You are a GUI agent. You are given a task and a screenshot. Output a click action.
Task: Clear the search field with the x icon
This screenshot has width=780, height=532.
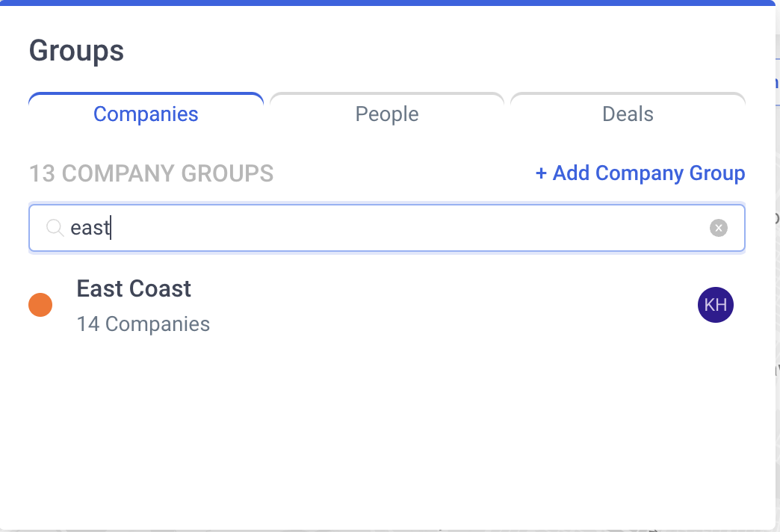(718, 228)
